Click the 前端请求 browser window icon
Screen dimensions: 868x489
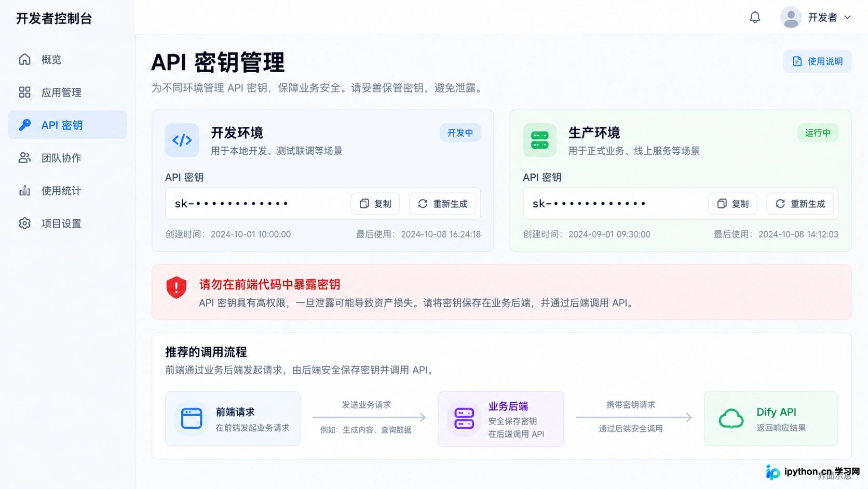[x=192, y=418]
